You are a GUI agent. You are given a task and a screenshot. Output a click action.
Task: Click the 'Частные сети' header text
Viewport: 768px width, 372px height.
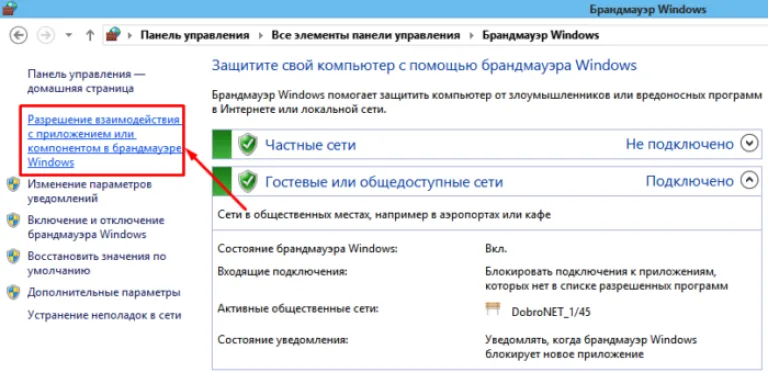click(311, 145)
